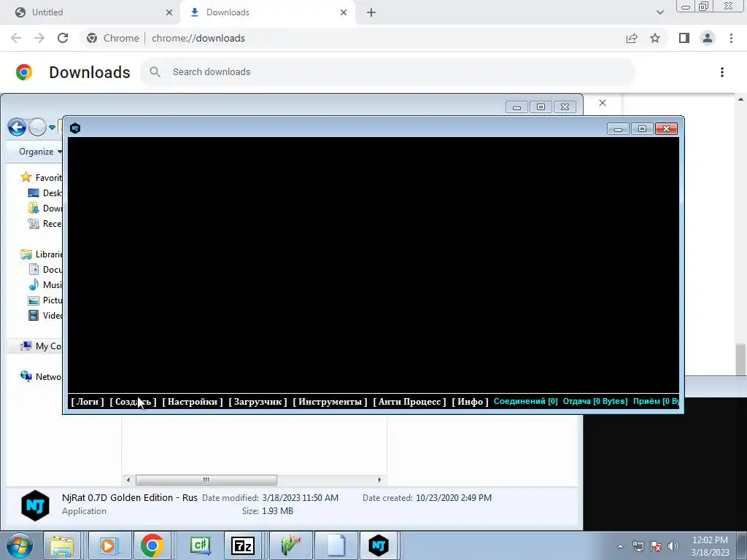This screenshot has width=747, height=560.
Task: Open a new Chrome tab
Action: pyautogui.click(x=371, y=12)
